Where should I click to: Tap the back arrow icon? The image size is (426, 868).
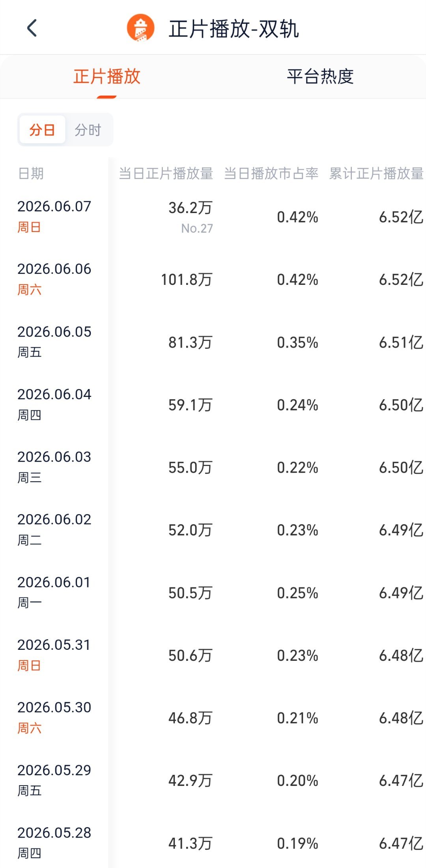[x=32, y=28]
